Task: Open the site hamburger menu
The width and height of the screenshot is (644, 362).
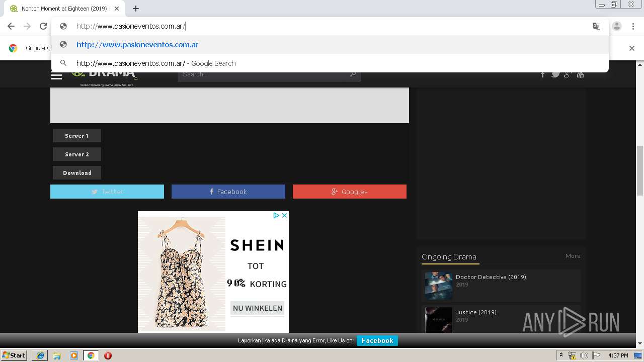Action: point(56,76)
